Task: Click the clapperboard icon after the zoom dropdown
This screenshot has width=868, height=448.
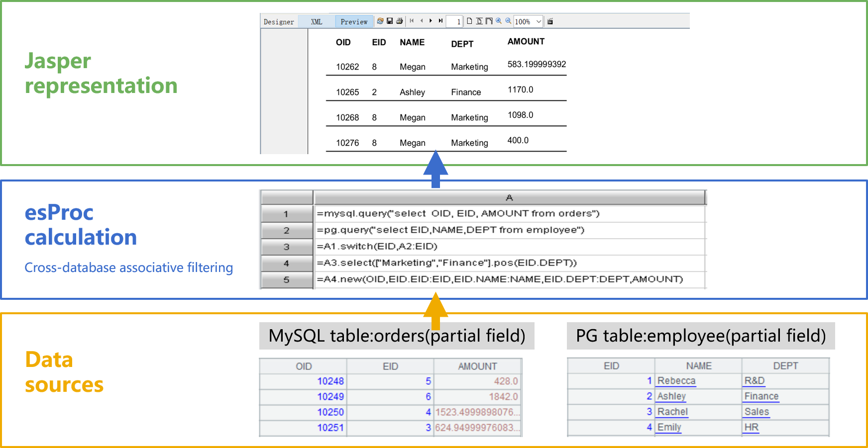Action: coord(550,21)
